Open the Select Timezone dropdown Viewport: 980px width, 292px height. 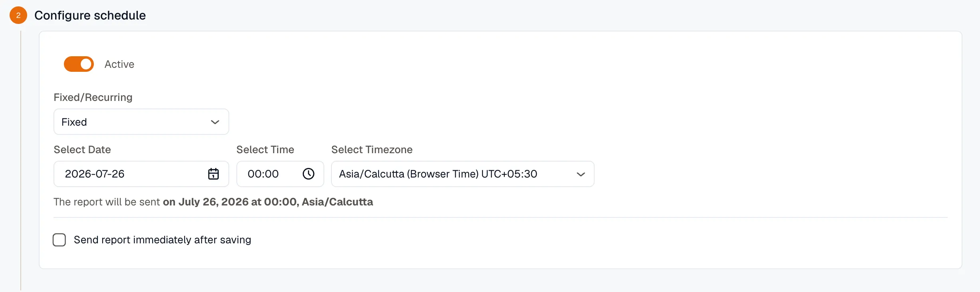(x=463, y=174)
